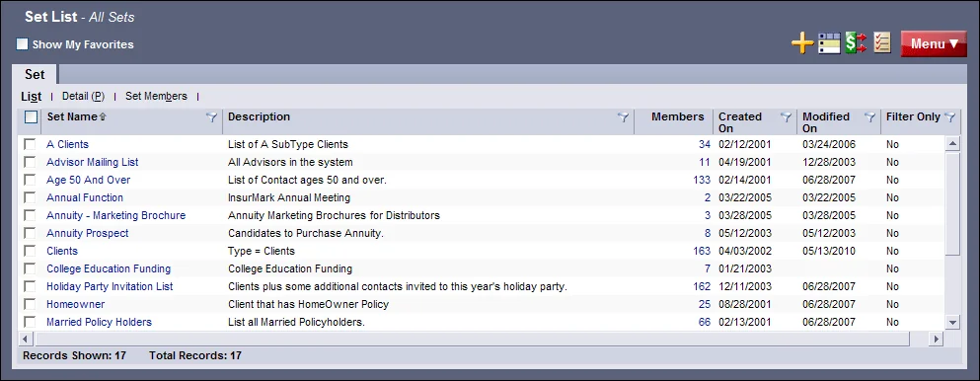Screen dimensions: 980x381
Task: Open the Set Name column filter funnel
Action: tap(211, 116)
